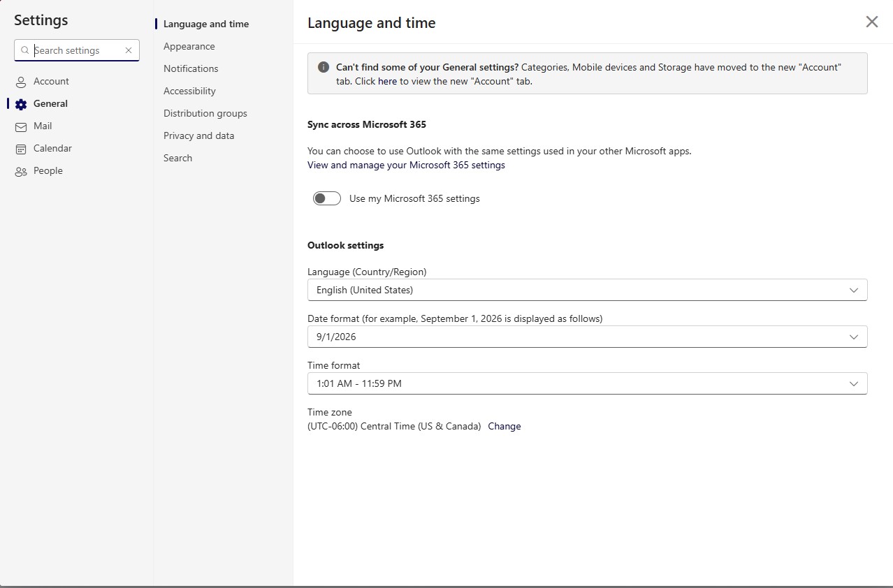Clear search settings with X icon
This screenshot has height=588, width=893.
pos(129,50)
